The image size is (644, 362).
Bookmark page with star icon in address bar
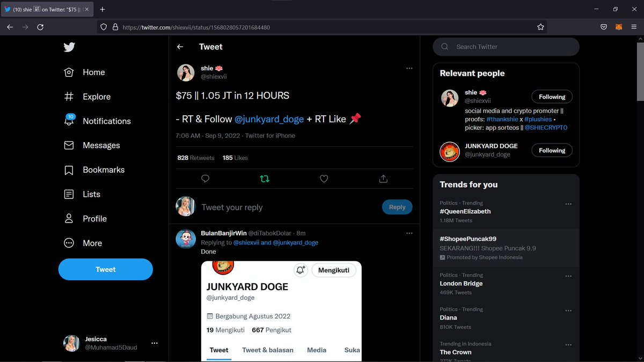pyautogui.click(x=540, y=27)
